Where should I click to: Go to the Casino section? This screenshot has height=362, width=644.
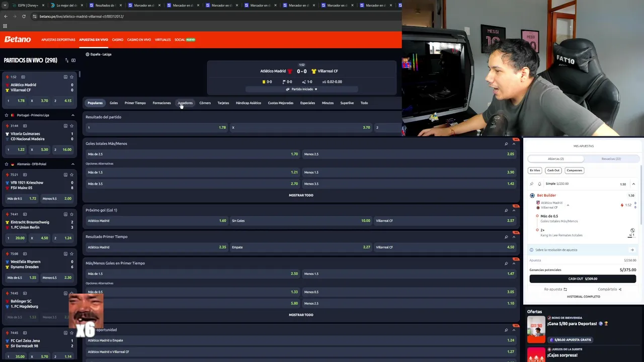tap(117, 40)
